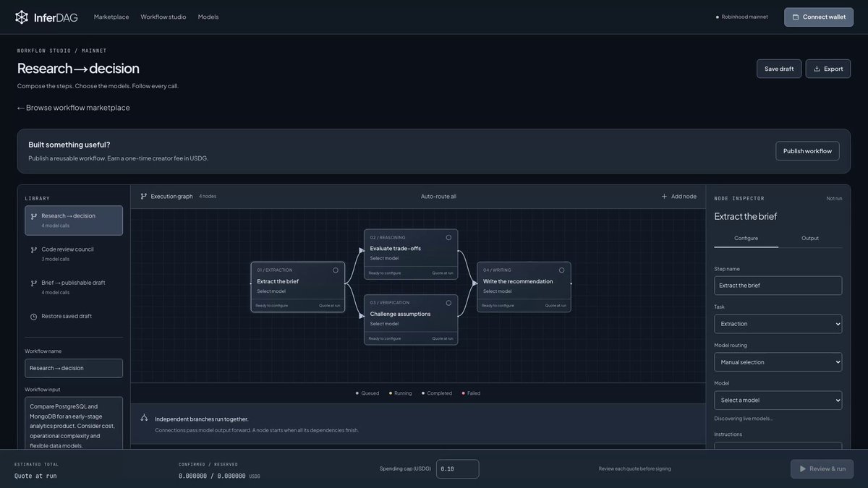Viewport: 868px width, 488px height.
Task: Open the Select a model dropdown
Action: (778, 401)
